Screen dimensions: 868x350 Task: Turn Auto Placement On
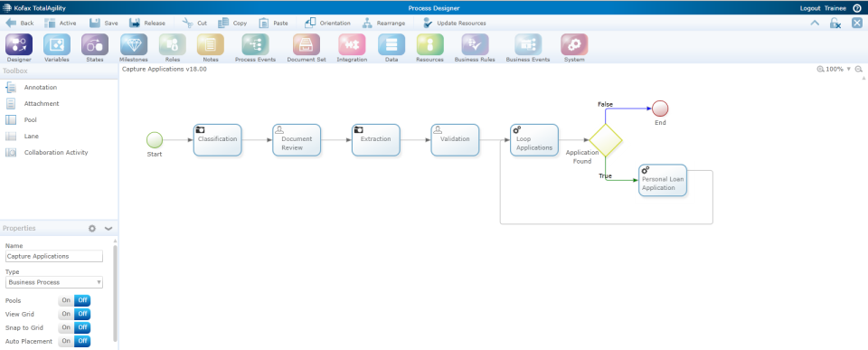(x=66, y=341)
